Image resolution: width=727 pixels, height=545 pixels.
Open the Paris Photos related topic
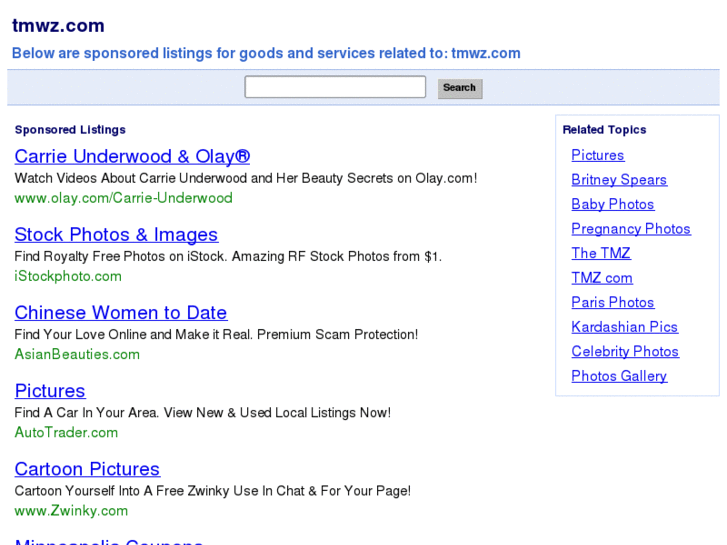(612, 302)
